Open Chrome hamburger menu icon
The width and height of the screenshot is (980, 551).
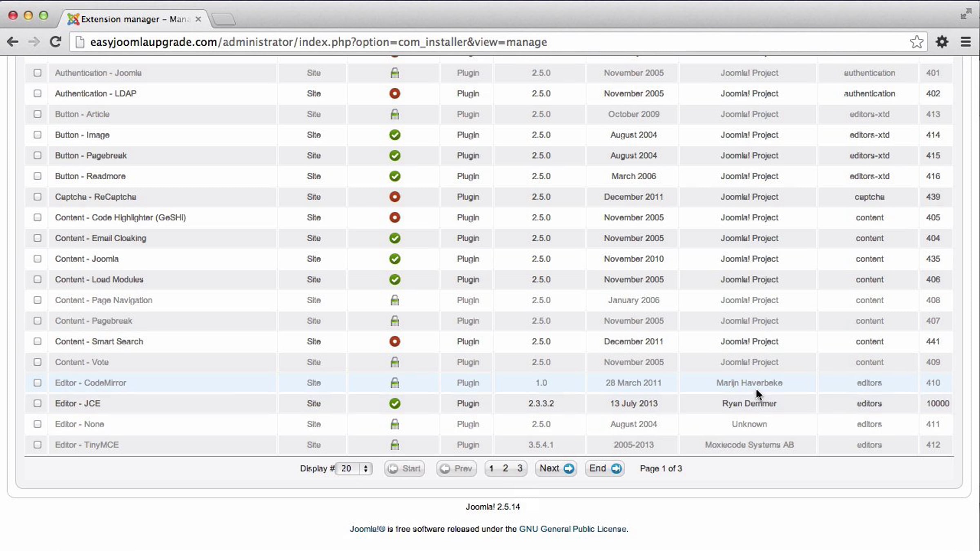(x=965, y=42)
